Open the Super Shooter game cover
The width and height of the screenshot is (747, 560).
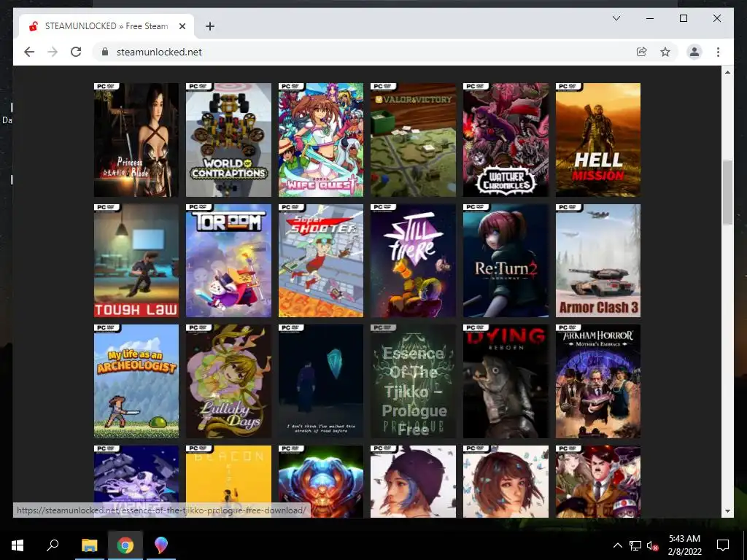(321, 260)
